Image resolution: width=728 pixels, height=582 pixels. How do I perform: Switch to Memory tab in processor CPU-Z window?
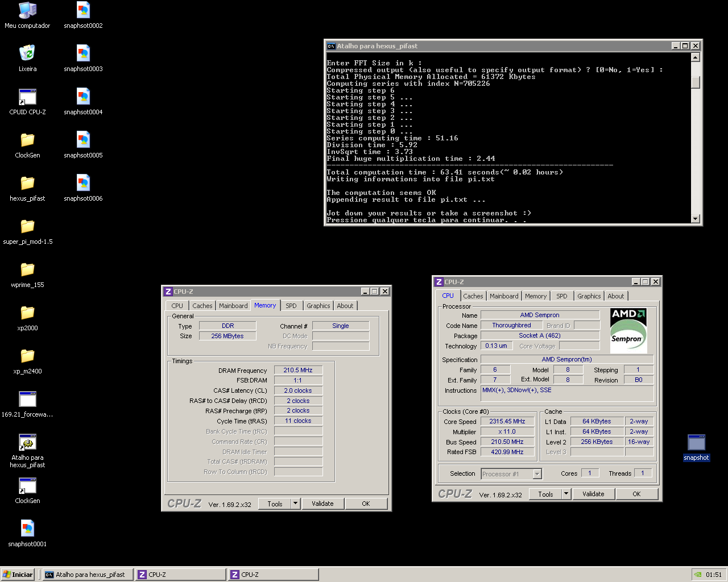536,296
